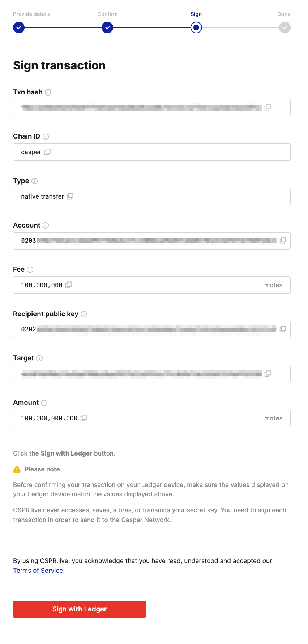Copy the casper Chain ID

(47, 152)
